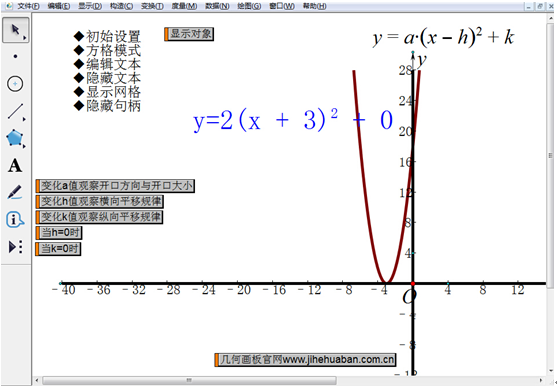Screen dimensions: 557x386
Task: Click the vertical scrollbar up arrow
Action: [x=550, y=17]
